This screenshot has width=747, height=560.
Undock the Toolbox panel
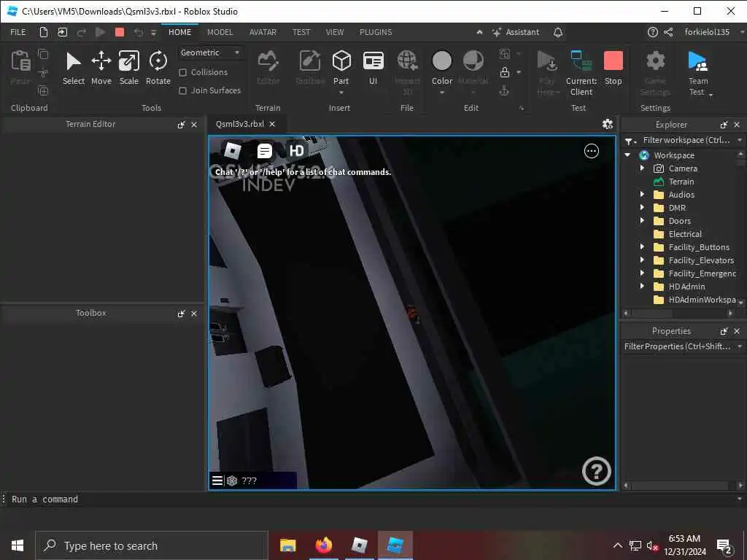click(x=181, y=314)
